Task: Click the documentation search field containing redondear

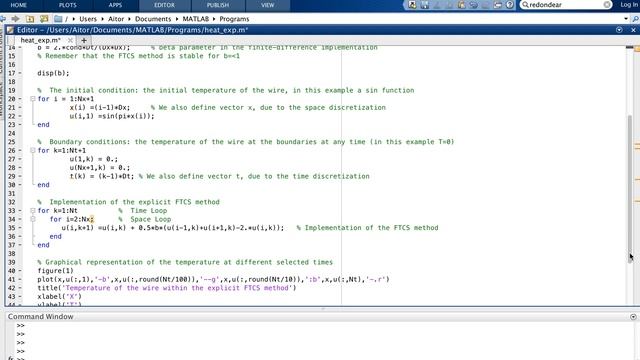Action: click(x=565, y=5)
